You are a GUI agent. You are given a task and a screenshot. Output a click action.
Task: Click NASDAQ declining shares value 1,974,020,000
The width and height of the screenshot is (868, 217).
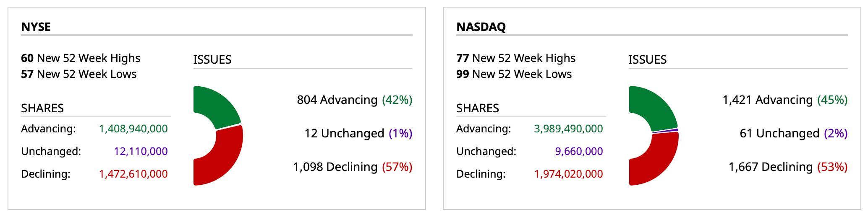tap(568, 174)
